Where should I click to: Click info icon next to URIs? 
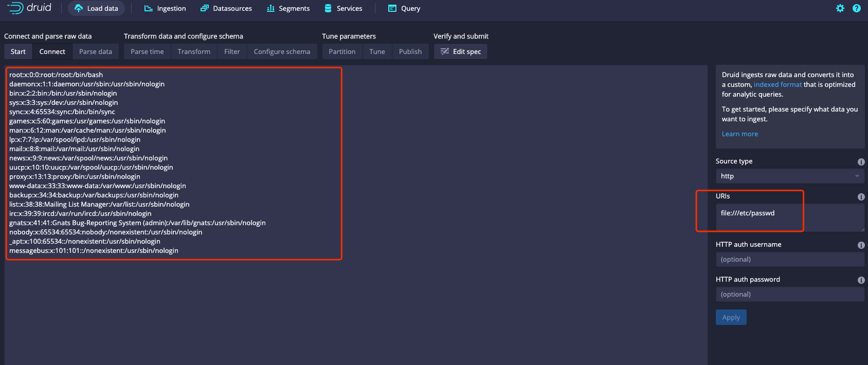(861, 197)
